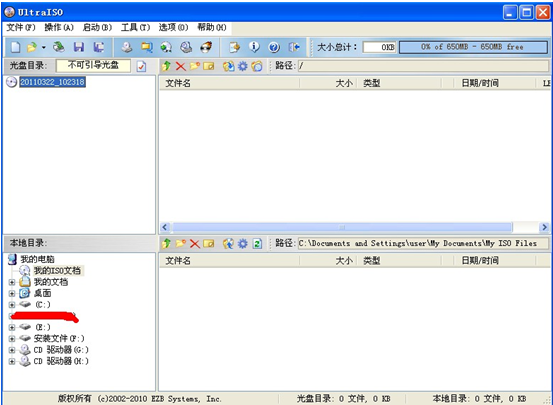
Task: Click red X delete icon in disc pane
Action: coord(181,66)
